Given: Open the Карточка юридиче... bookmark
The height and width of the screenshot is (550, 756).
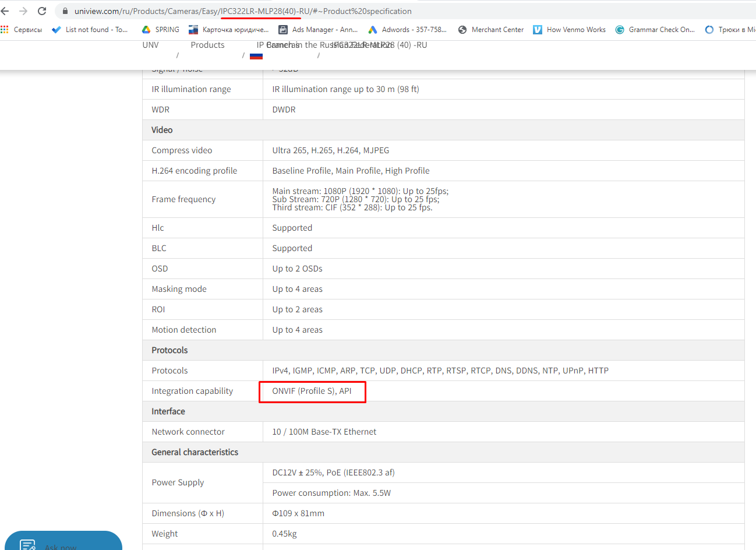Looking at the screenshot, I should (229, 30).
